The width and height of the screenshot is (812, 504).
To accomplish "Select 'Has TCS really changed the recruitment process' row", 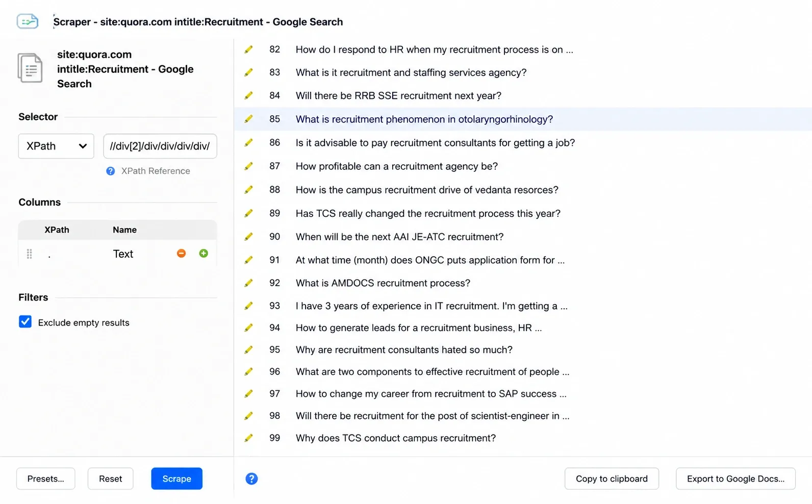I will pos(523,213).
